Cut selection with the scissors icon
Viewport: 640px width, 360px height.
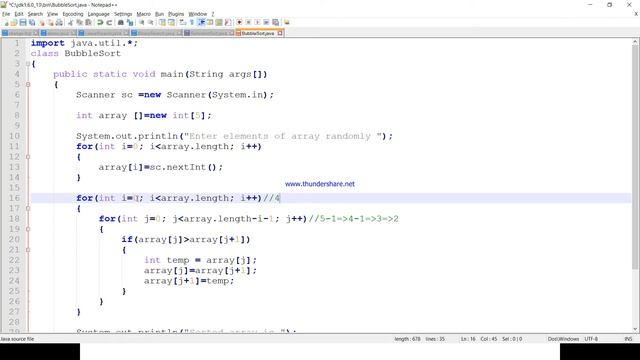(x=70, y=22)
